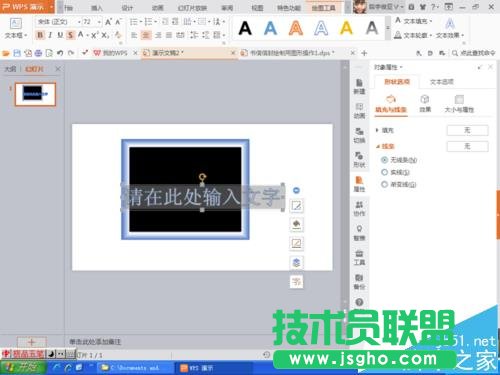Open the 协作 sidebar panel
This screenshot has height=375, width=500.
coord(359,209)
